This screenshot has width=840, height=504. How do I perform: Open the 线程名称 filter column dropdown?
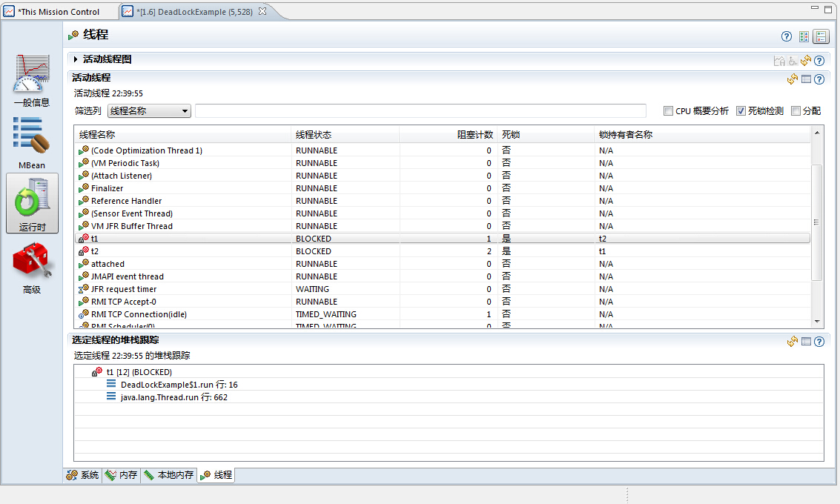150,111
